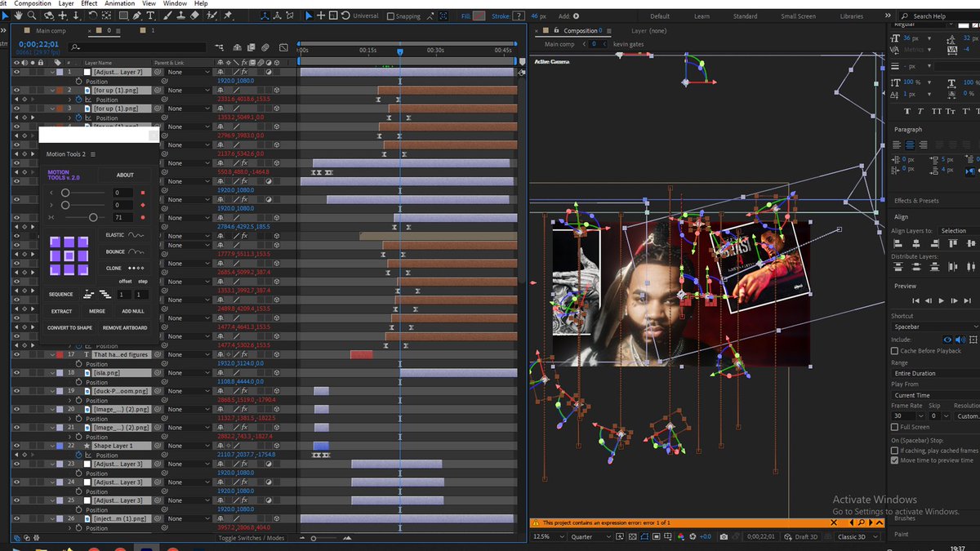Click the Add shape content button
Viewport: 980px width, 551px height.
pos(577,16)
